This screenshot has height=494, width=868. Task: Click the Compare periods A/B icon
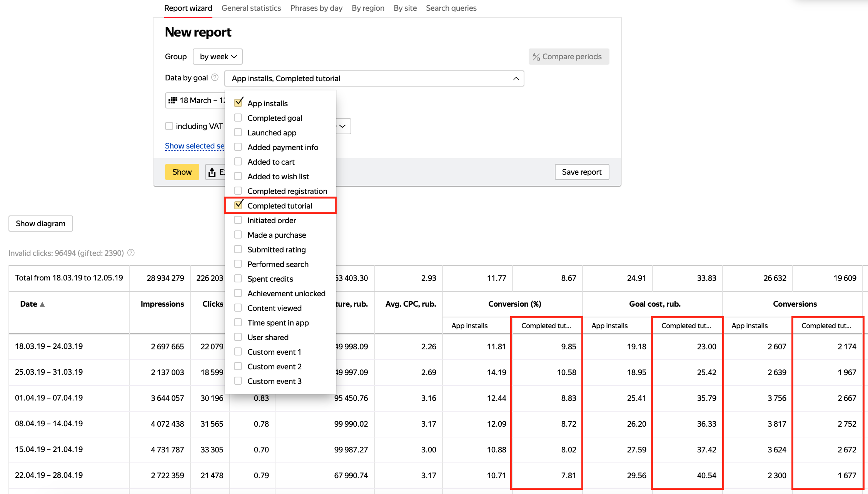point(536,57)
